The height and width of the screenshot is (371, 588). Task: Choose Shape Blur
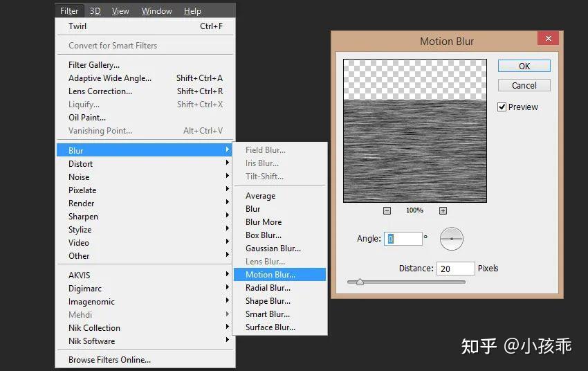point(279,301)
